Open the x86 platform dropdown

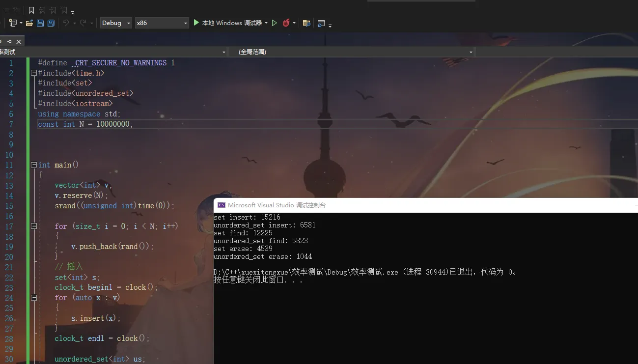tap(162, 23)
